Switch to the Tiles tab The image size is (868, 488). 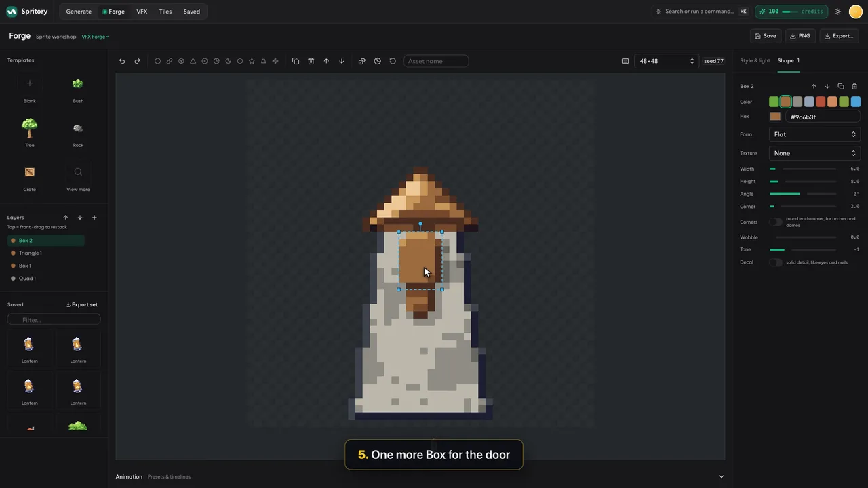[165, 12]
